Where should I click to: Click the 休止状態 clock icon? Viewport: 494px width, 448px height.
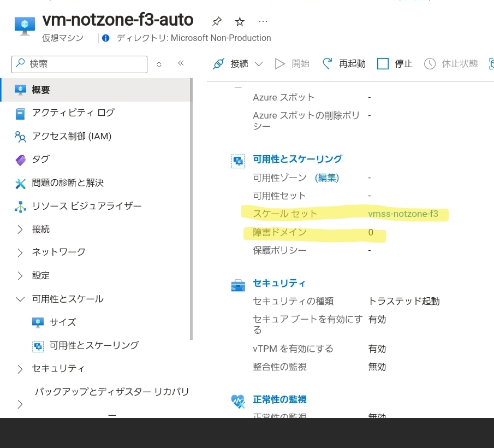coord(430,64)
